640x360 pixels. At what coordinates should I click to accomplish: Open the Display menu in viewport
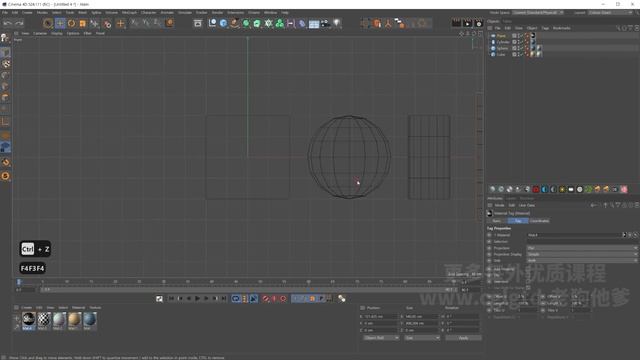coord(57,33)
